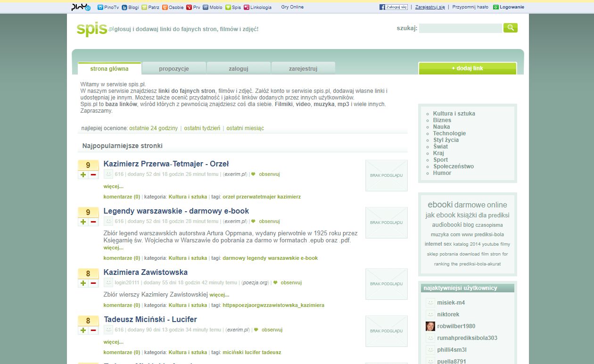This screenshot has width=594, height=364.
Task: Open Sport sidebar category
Action: pyautogui.click(x=441, y=160)
